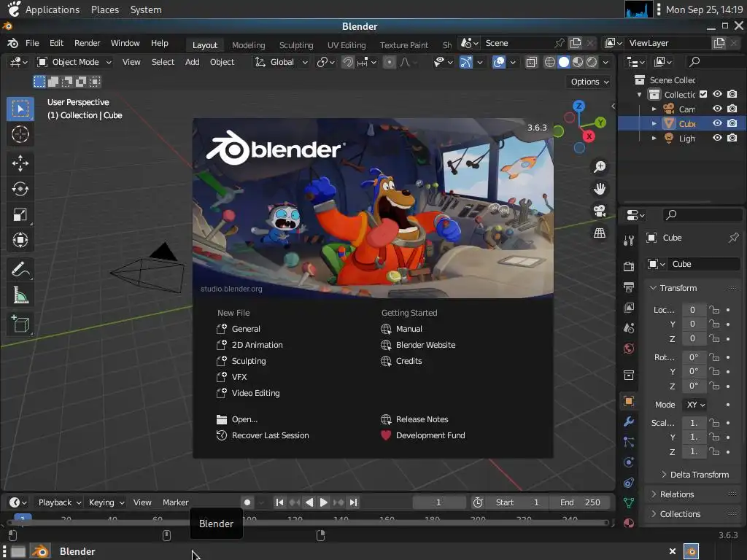The image size is (747, 560).
Task: Hide the Cube in viewport
Action: (717, 123)
